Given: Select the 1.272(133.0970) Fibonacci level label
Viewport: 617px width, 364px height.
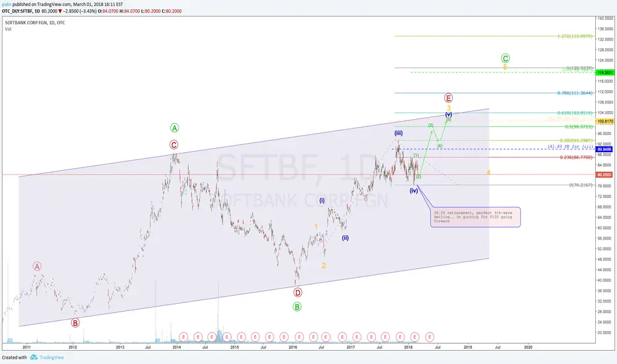Looking at the screenshot, I should point(575,36).
